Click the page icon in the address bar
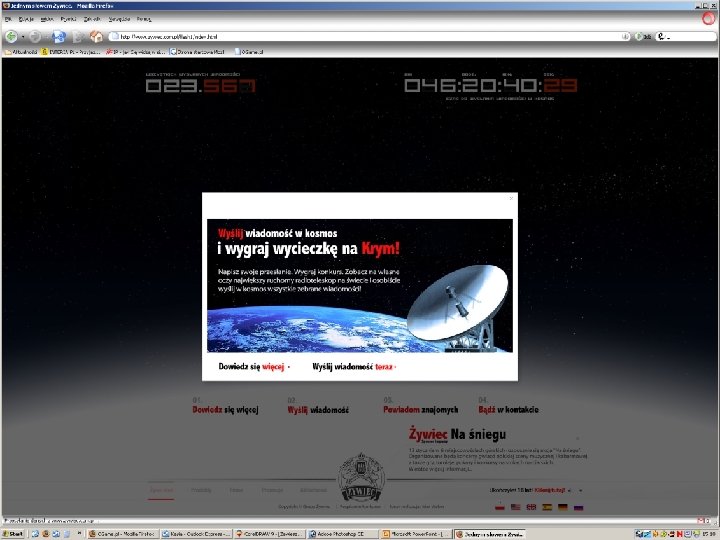This screenshot has width=720, height=540. pos(115,36)
